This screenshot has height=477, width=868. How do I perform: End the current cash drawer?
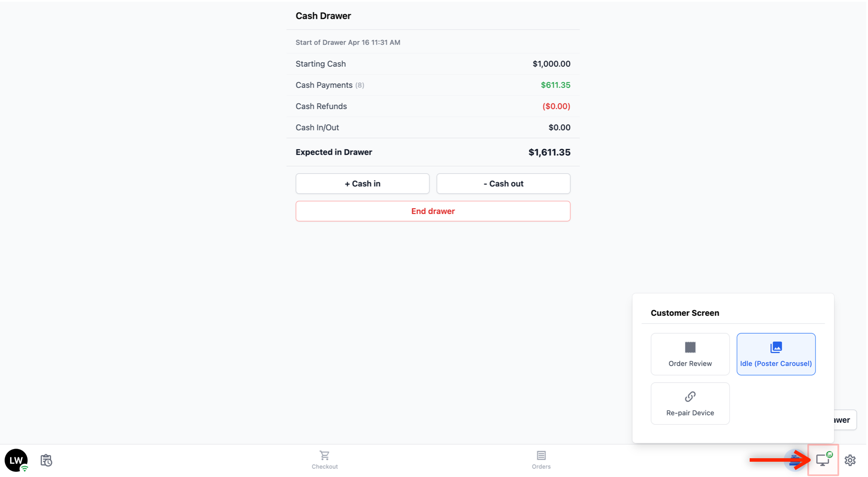point(433,211)
